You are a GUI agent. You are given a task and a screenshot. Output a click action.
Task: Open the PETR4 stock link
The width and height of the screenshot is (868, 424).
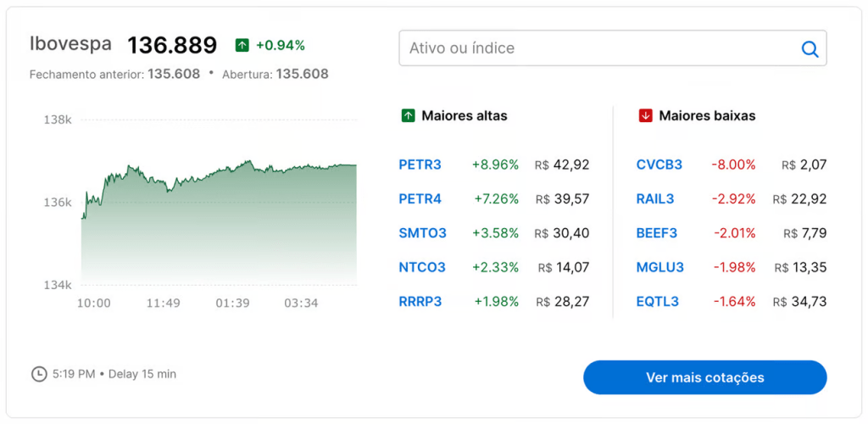pyautogui.click(x=420, y=199)
